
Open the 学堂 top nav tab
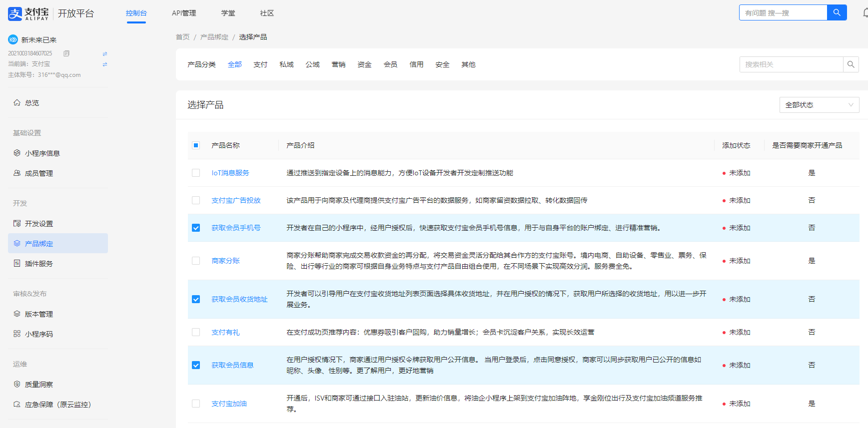228,13
